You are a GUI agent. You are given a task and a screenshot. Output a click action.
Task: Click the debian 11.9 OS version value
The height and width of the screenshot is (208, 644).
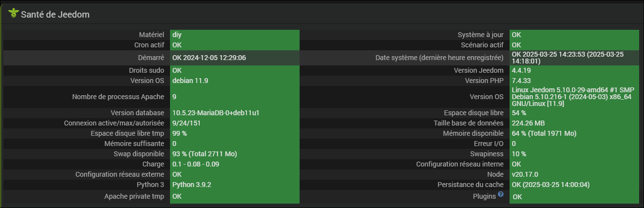(190, 81)
